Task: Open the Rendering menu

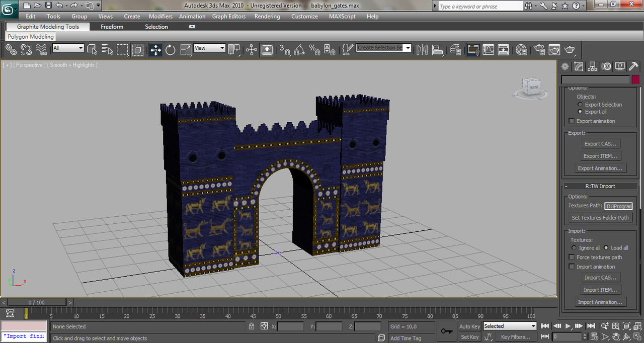Action: (267, 16)
